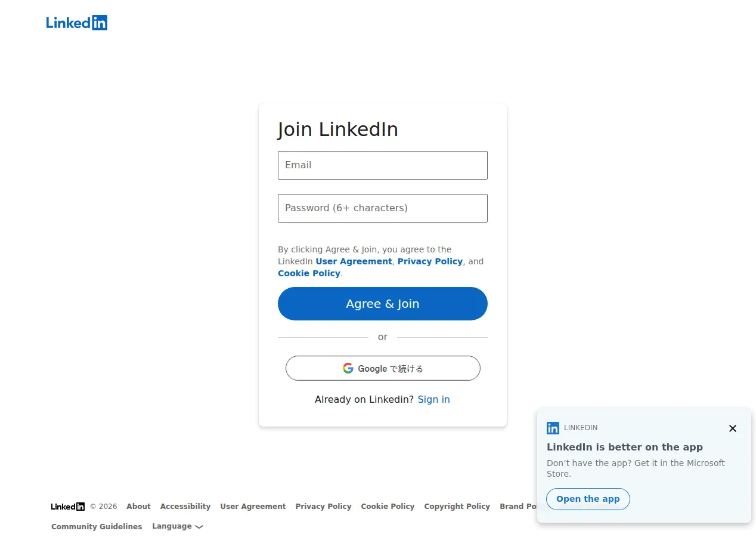The image size is (756, 537).
Task: Open the Community Guidelines footer link
Action: point(97,526)
